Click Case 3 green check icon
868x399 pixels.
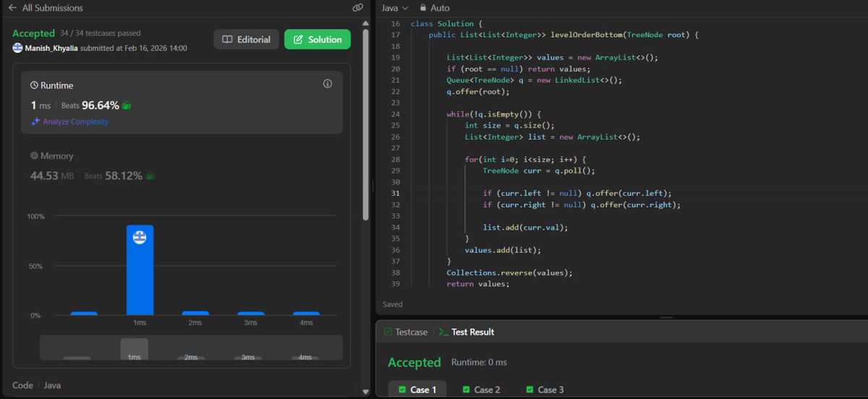tap(529, 390)
